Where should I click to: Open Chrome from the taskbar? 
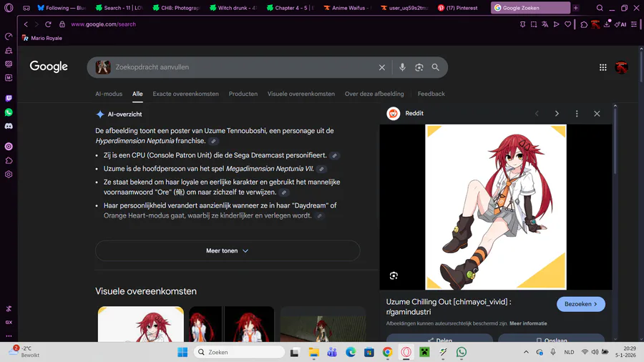(387, 352)
